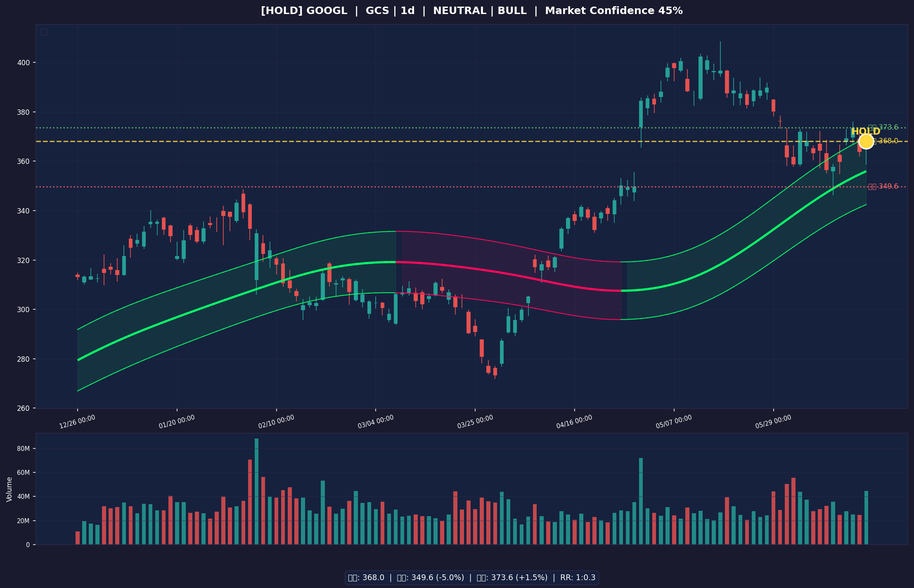Click the red 349.6 stop price label
Image resolution: width=914 pixels, height=588 pixels.
[883, 187]
